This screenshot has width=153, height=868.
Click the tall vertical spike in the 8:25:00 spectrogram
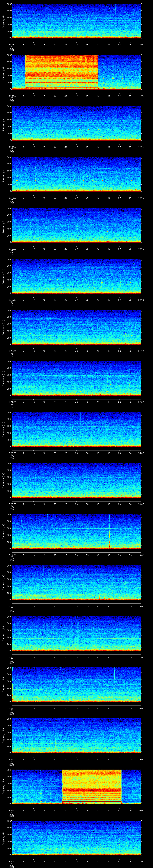(x=44, y=580)
